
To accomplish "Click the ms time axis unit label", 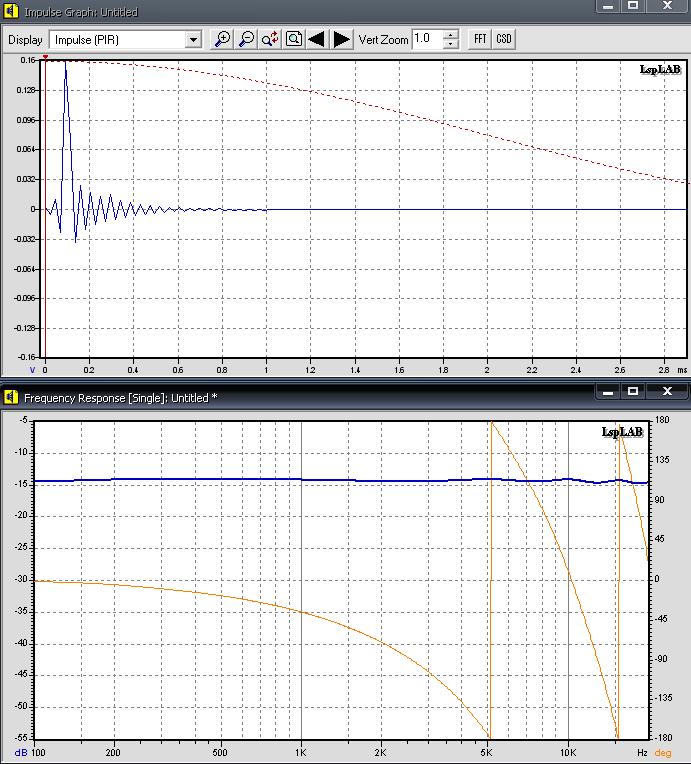I will coord(682,370).
